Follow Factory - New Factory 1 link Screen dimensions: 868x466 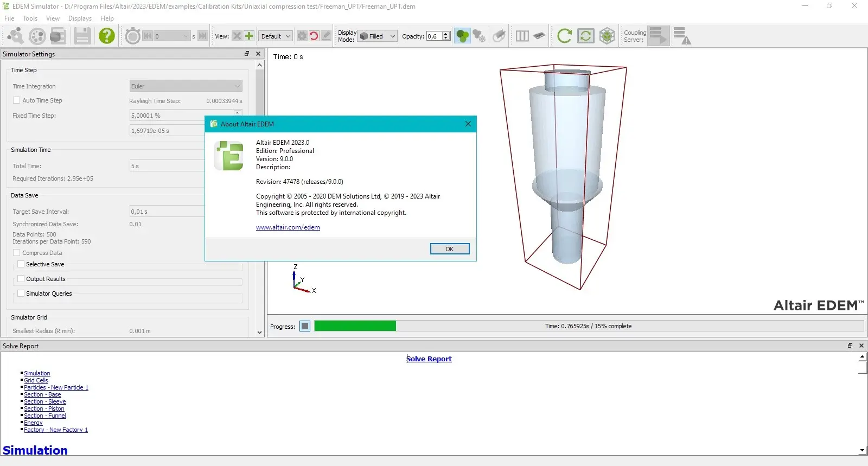tap(56, 430)
